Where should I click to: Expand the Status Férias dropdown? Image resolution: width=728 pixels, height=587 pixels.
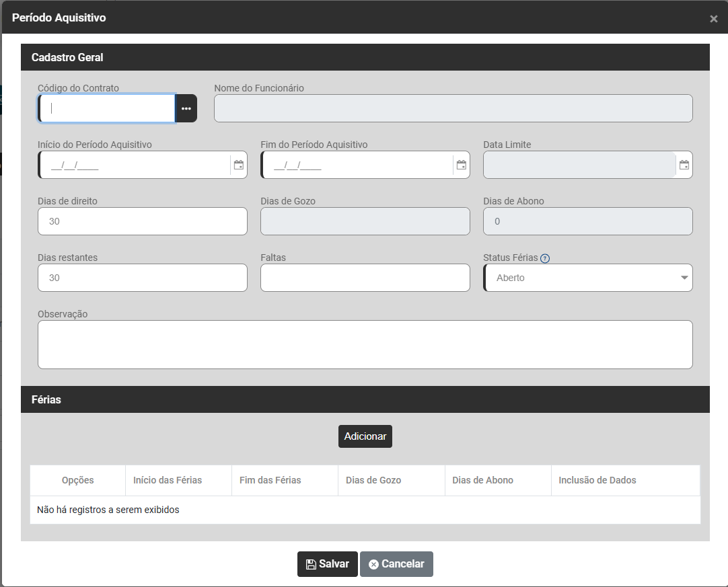(x=684, y=278)
